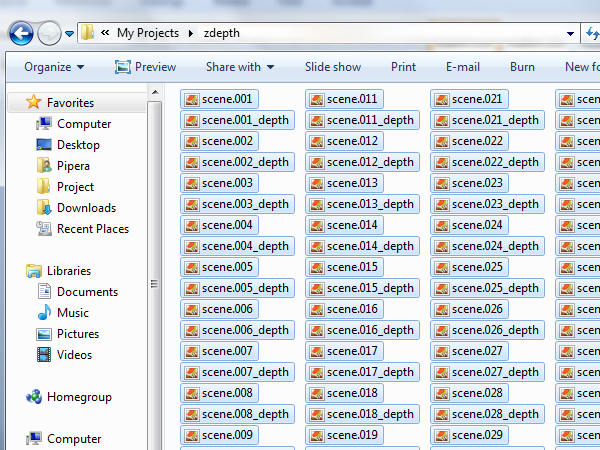Select file scene.027
Image resolution: width=600 pixels, height=450 pixels.
coord(470,351)
